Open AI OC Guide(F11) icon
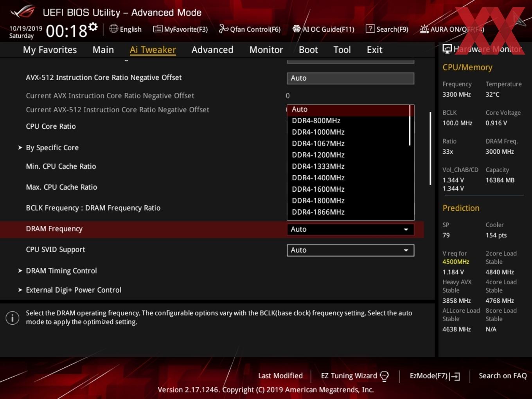Image resolution: width=532 pixels, height=399 pixels. [297, 29]
